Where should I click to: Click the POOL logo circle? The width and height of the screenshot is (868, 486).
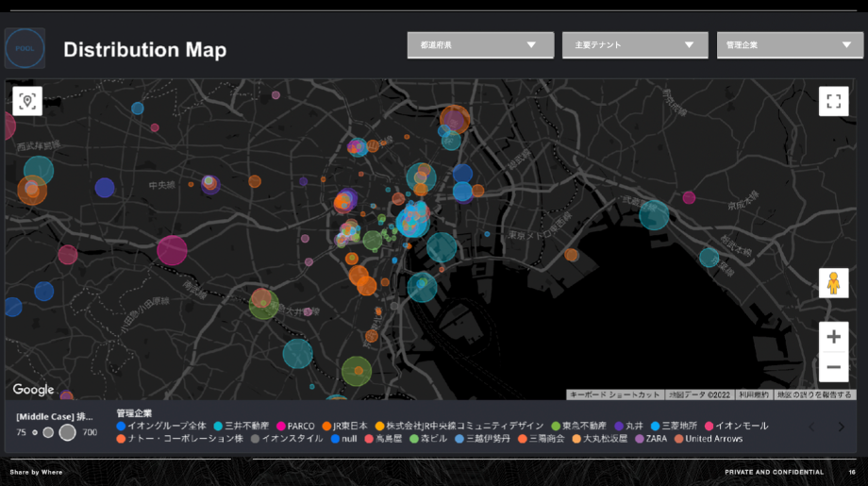[25, 48]
